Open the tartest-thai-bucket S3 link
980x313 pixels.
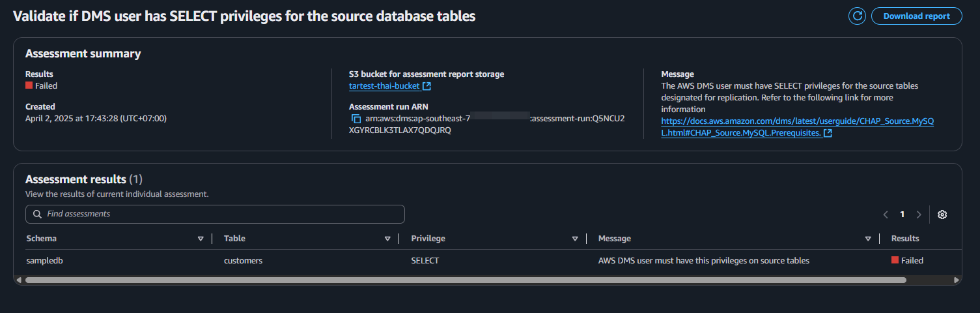390,86
